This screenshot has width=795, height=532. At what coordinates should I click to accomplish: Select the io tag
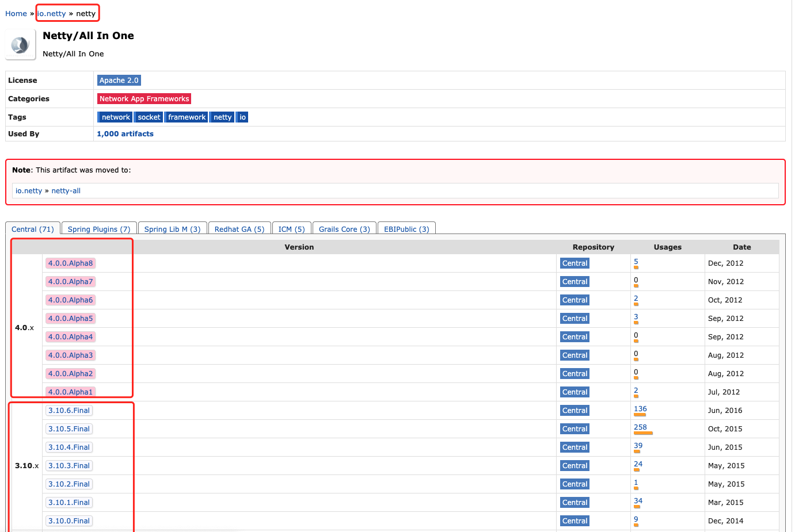(x=242, y=117)
